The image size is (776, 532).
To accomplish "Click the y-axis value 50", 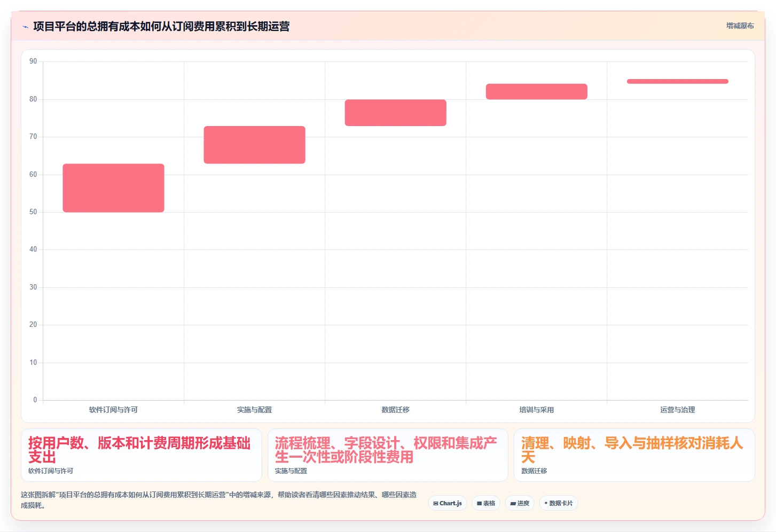I will [33, 212].
